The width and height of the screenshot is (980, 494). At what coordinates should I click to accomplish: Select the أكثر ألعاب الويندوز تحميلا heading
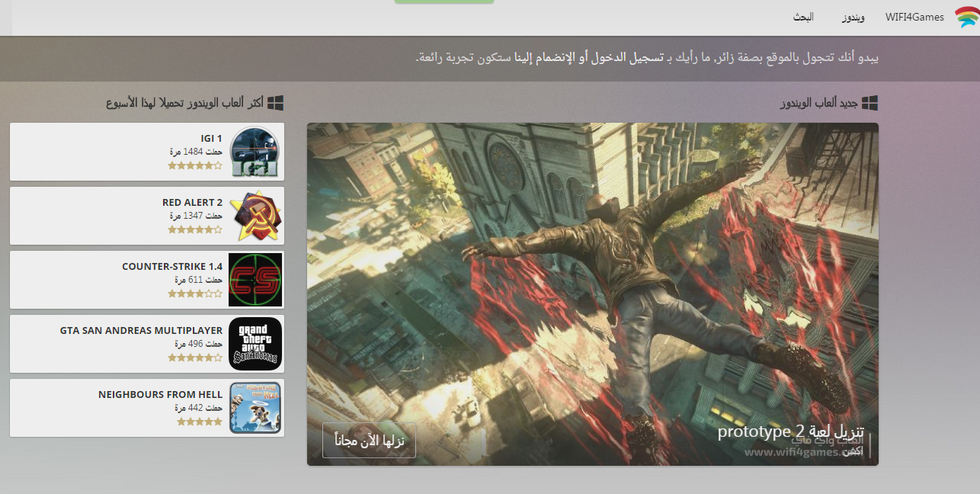coord(185,103)
